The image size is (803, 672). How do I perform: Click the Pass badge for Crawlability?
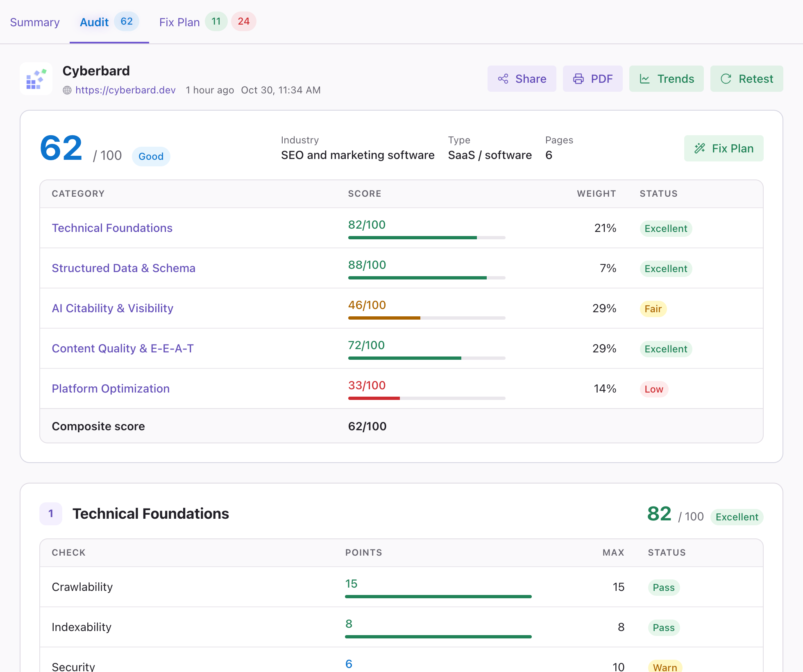point(664,587)
